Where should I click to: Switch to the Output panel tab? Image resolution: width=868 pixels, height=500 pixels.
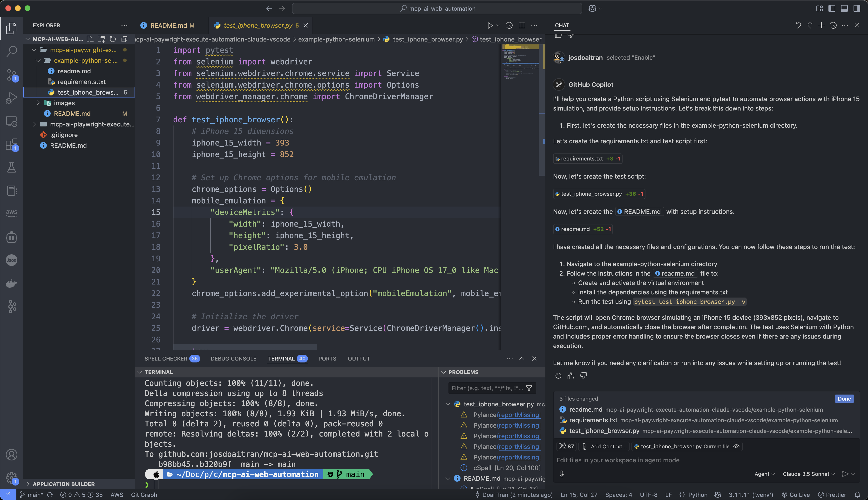click(x=359, y=359)
